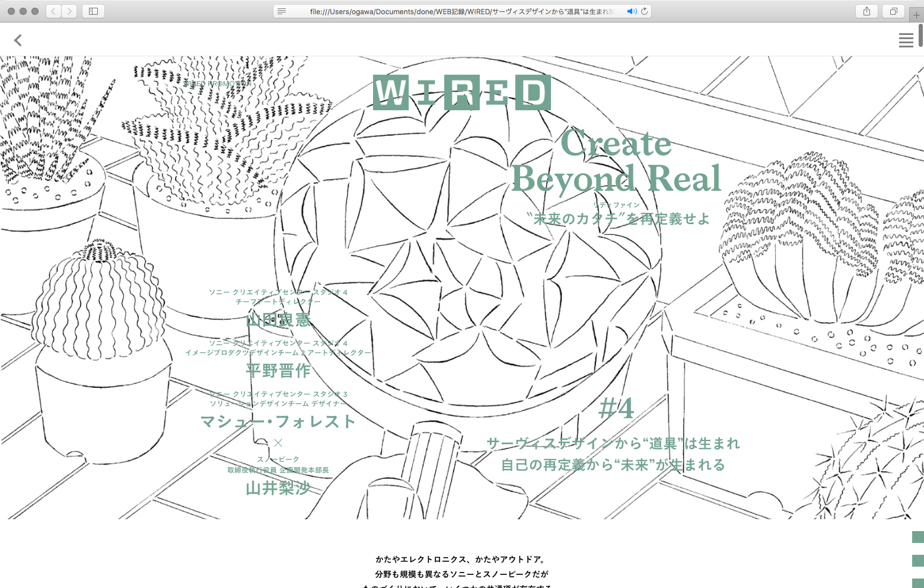This screenshot has height=588, width=924.
Task: Click the Safari forward navigation button
Action: 69,11
